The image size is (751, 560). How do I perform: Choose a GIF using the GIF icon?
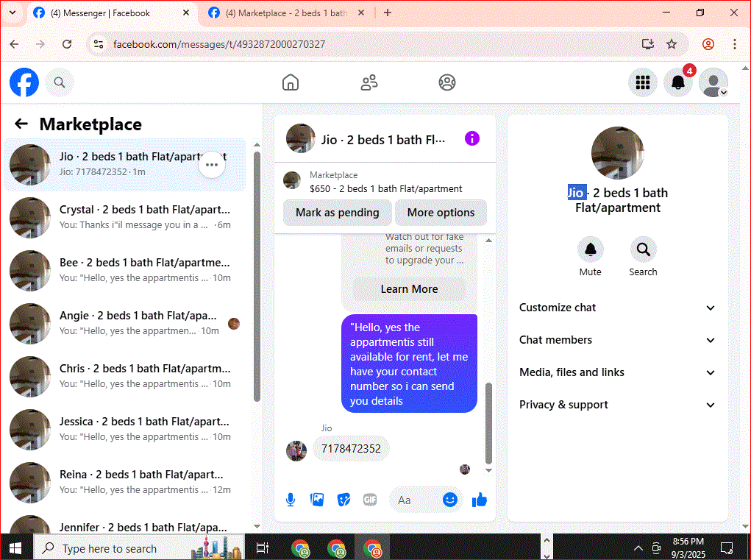pos(370,500)
